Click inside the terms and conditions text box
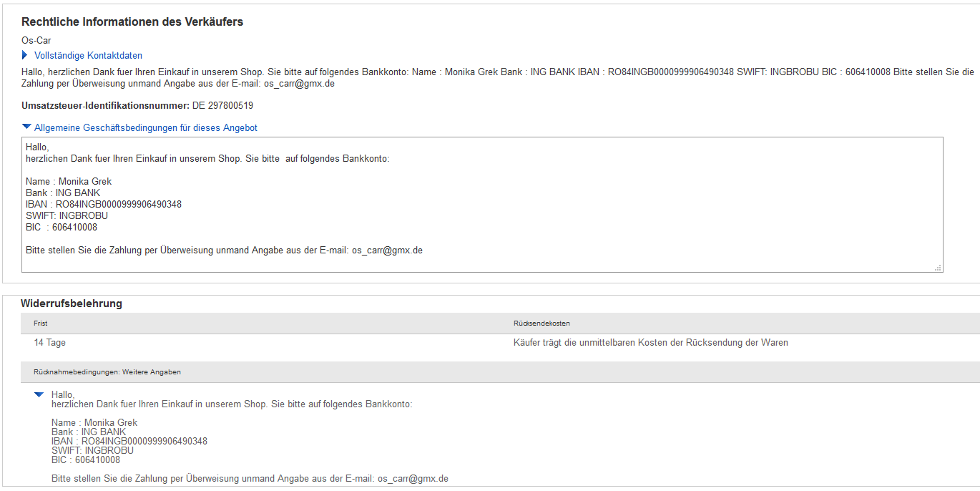 [482, 205]
